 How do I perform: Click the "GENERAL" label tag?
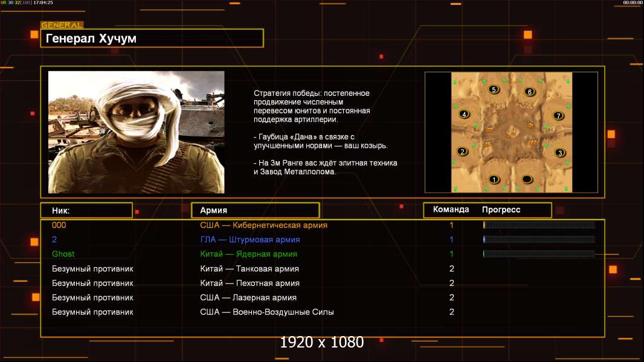pyautogui.click(x=62, y=25)
